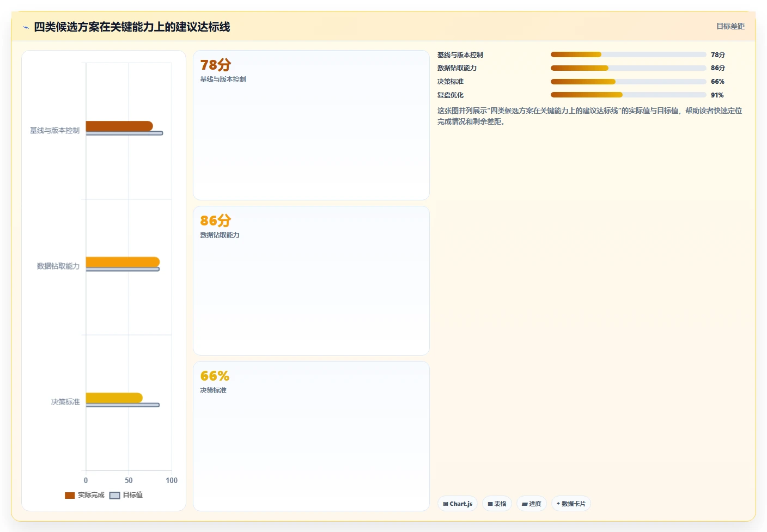Click the 复盘优化 progress bar
This screenshot has height=532, width=767.
pos(628,95)
